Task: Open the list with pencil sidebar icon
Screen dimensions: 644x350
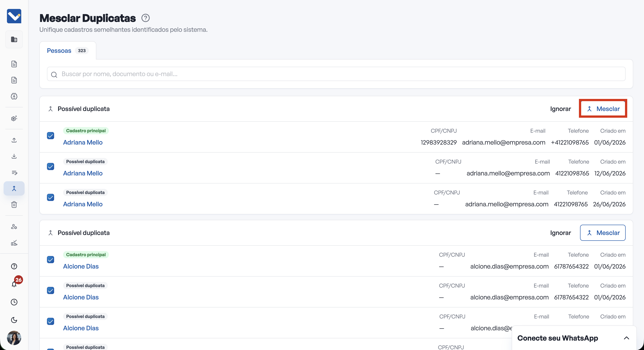Action: pyautogui.click(x=14, y=173)
